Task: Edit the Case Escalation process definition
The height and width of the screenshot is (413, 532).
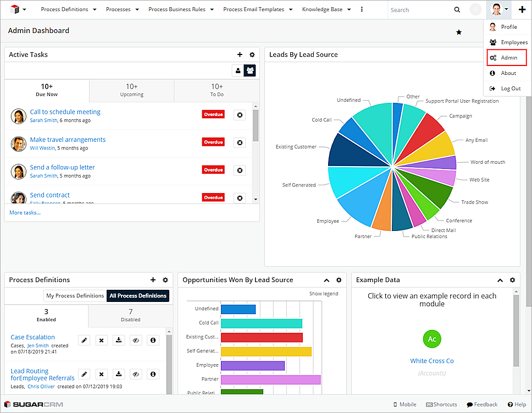Action: [84, 340]
